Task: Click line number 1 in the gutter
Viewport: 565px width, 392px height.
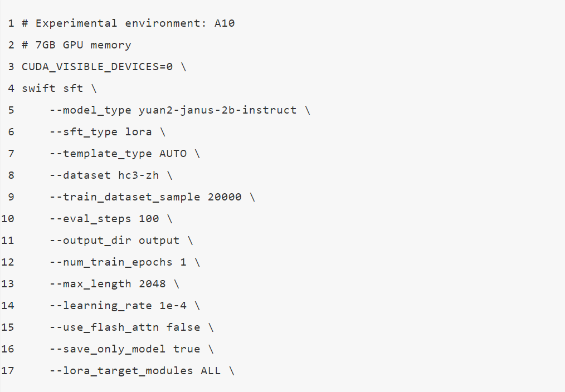Action: coord(11,23)
